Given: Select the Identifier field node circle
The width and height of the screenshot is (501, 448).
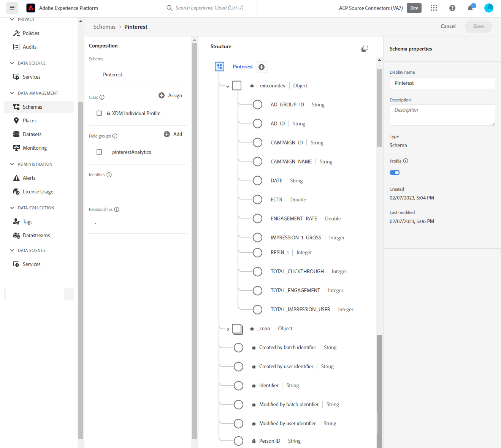Looking at the screenshot, I should pos(238,386).
